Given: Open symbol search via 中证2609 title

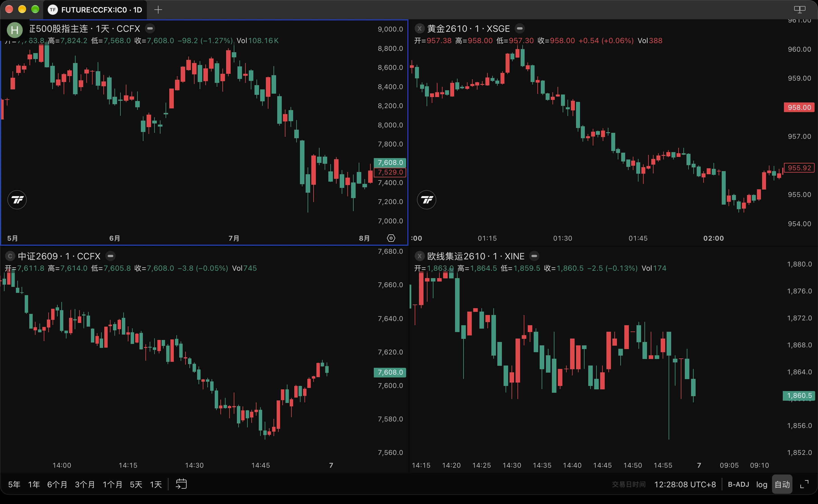Looking at the screenshot, I should (x=59, y=256).
